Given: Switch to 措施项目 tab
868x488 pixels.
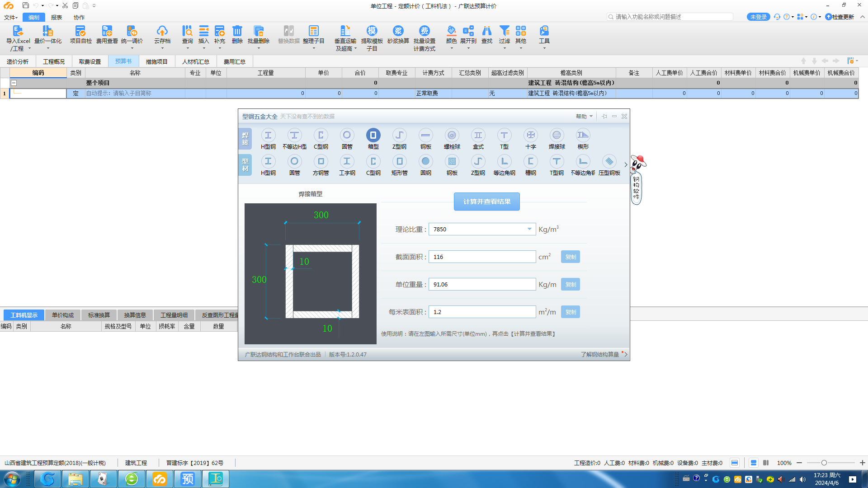Looking at the screenshot, I should [x=156, y=61].
